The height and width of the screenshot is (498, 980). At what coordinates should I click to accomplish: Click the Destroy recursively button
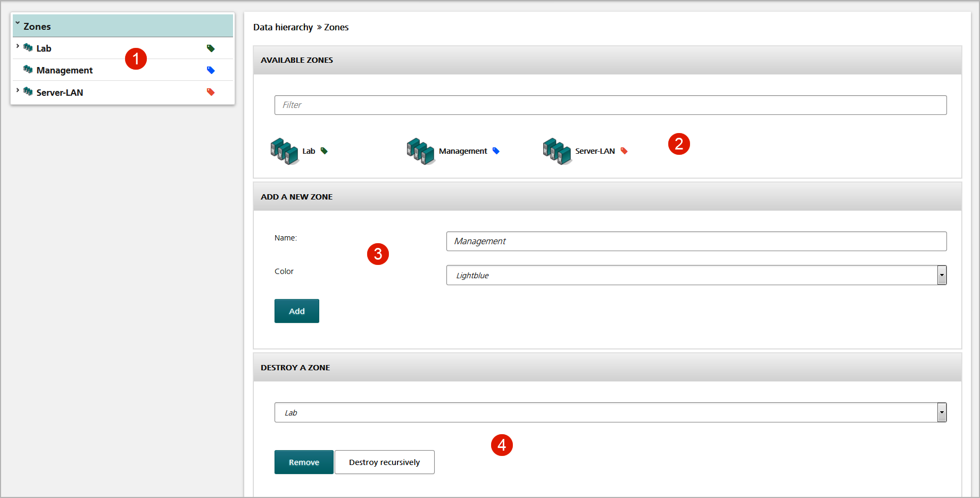[x=385, y=462]
